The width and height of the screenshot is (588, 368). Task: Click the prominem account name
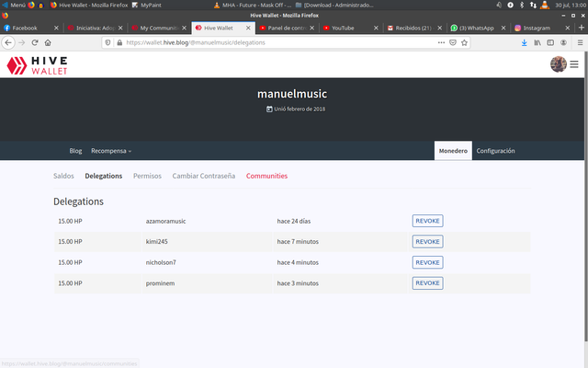pos(160,283)
